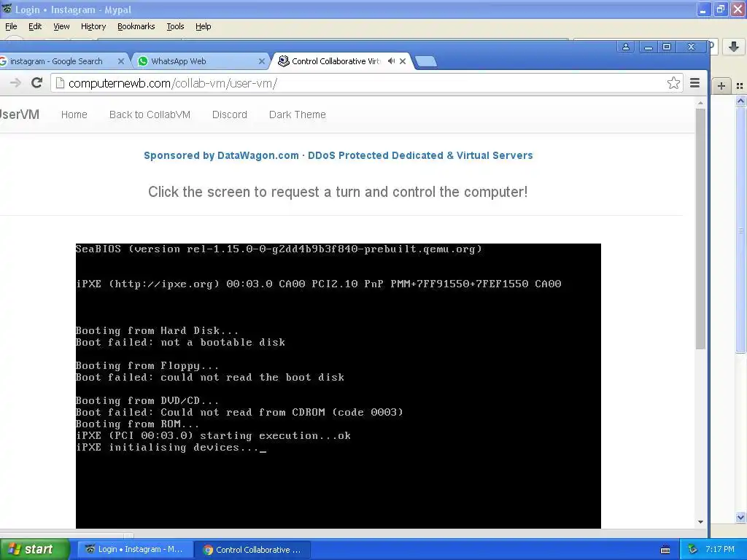Click the Mypal window scroll down arrow
Image resolution: width=747 pixels, height=560 pixels.
741,517
